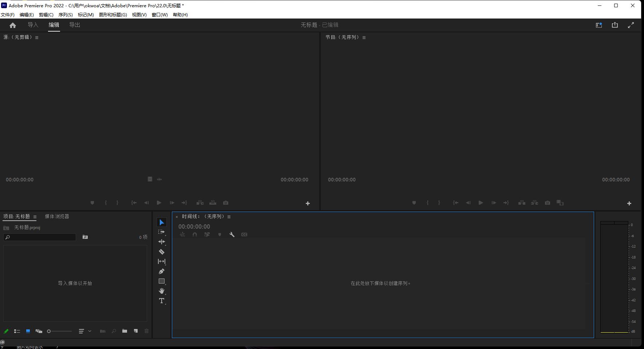Open the 剪辑(C) menu
This screenshot has height=349, width=644.
46,15
